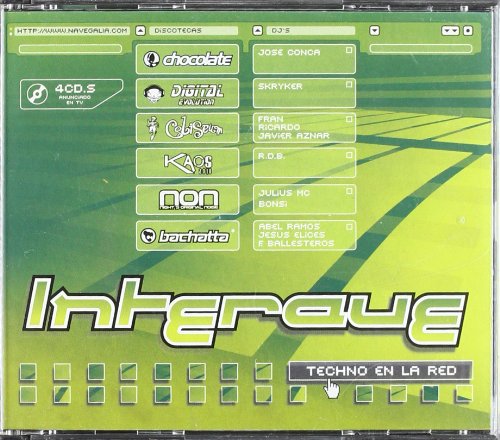Check the box next to Abel Ramos
The height and width of the screenshot is (440, 500).
(x=349, y=227)
